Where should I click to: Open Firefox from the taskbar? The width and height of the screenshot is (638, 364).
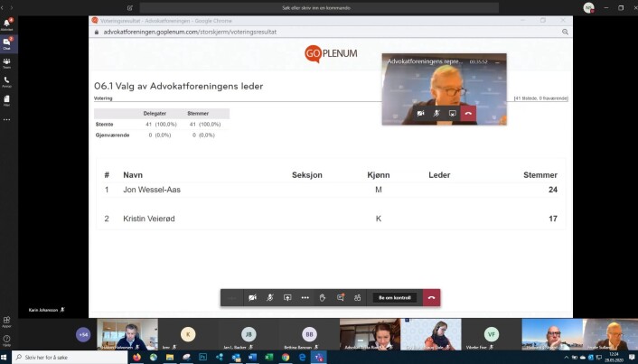click(x=136, y=358)
